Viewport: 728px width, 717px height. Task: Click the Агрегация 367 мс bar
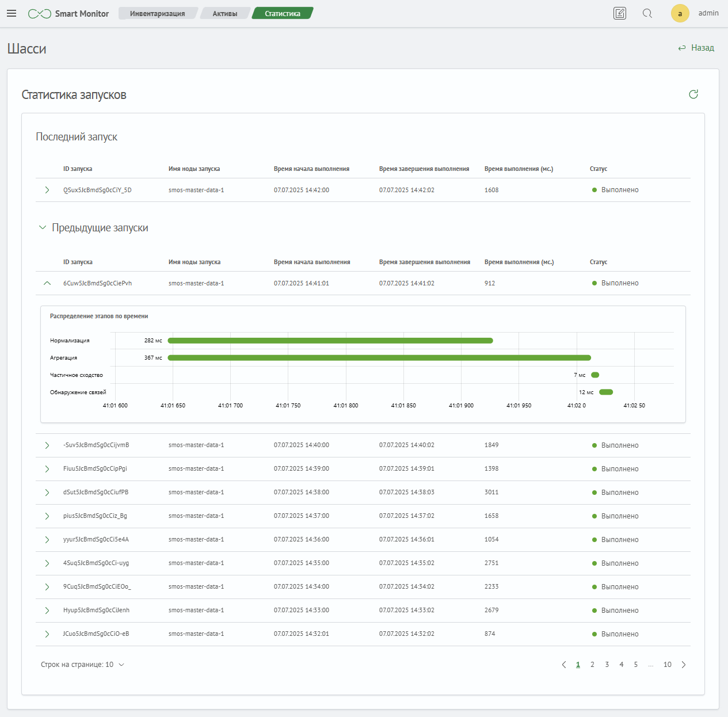[379, 358]
